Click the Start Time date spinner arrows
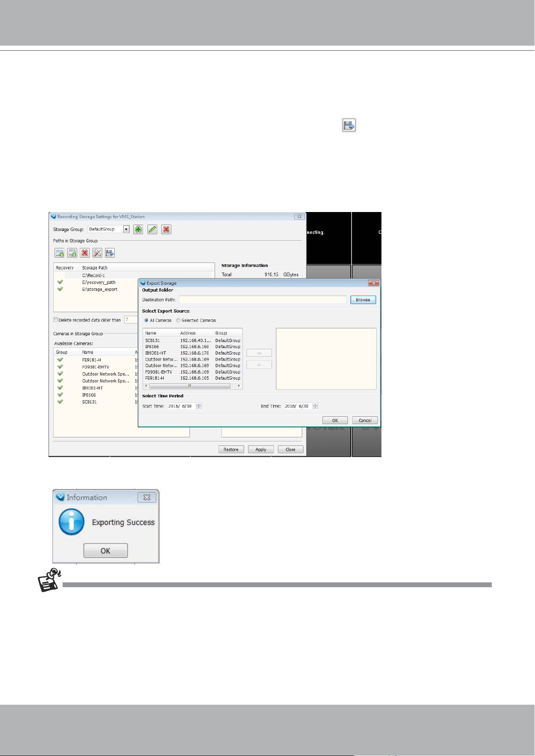The width and height of the screenshot is (535, 756). (198, 406)
